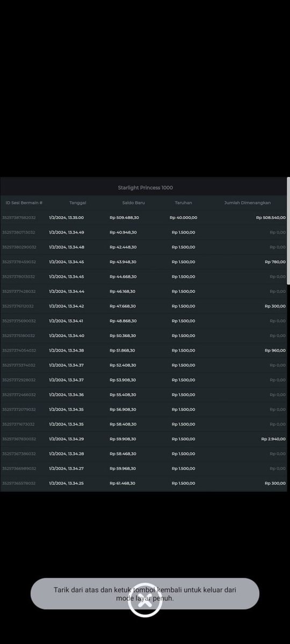Click the 'ID Sesi Bermain #' column header
290x644 pixels.
24,203
